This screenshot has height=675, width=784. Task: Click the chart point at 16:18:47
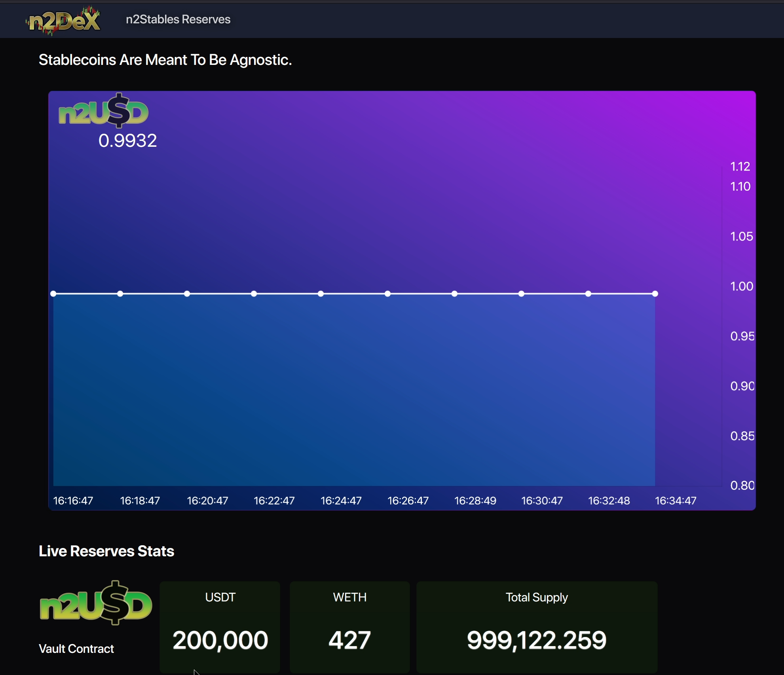120,294
